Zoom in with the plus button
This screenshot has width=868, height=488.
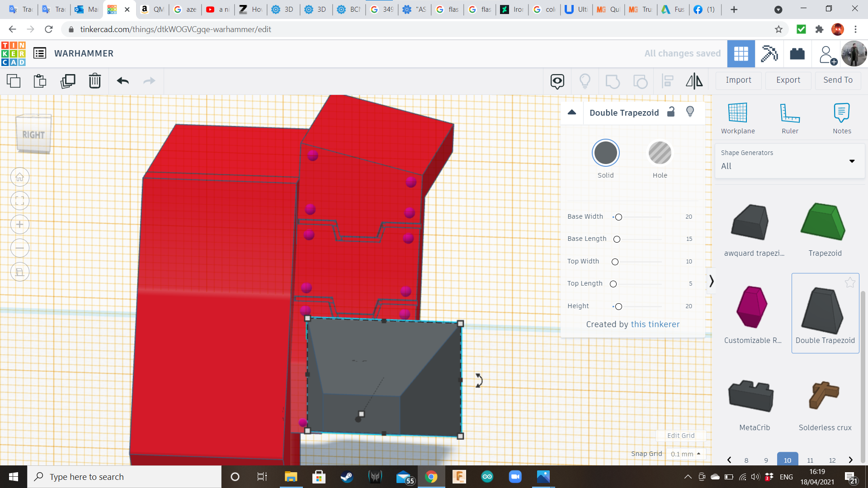point(20,225)
